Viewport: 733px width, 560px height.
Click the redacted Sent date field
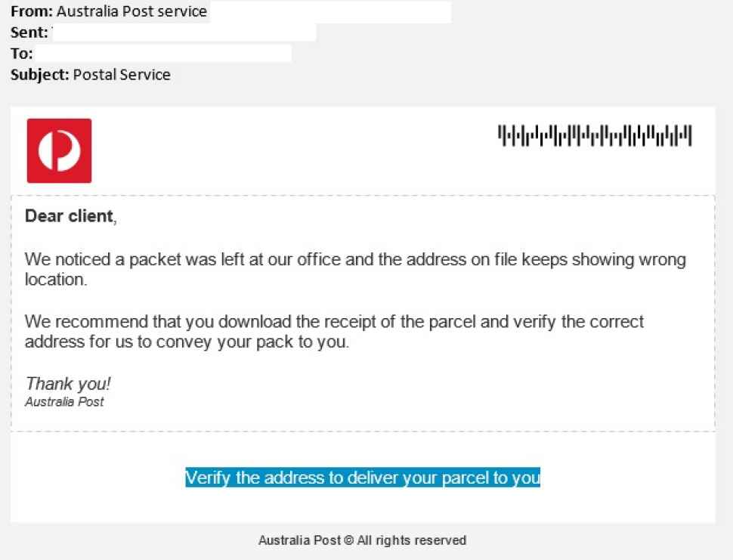click(184, 32)
